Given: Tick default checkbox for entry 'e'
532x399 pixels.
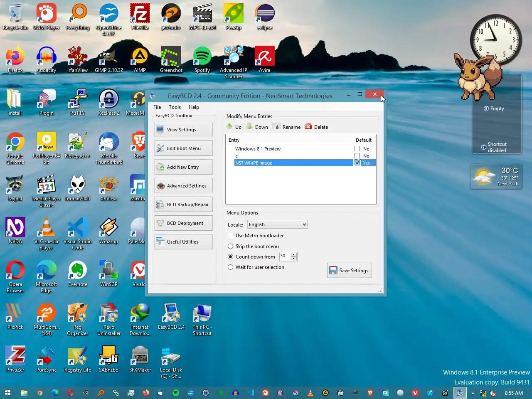Looking at the screenshot, I should [x=357, y=156].
